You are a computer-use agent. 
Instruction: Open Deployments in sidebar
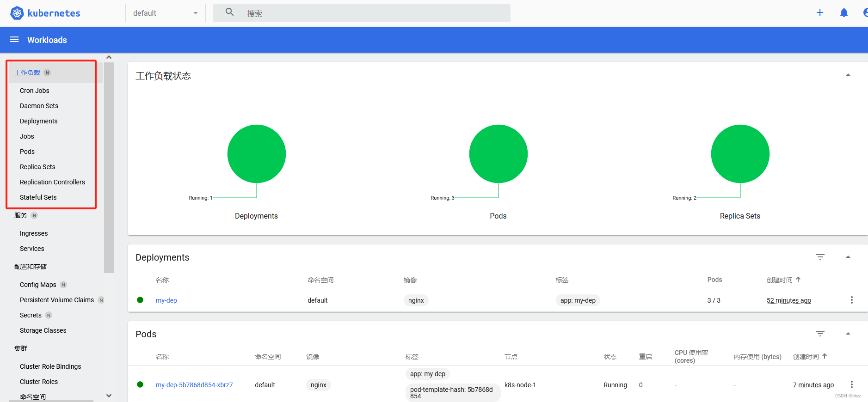pyautogui.click(x=39, y=121)
